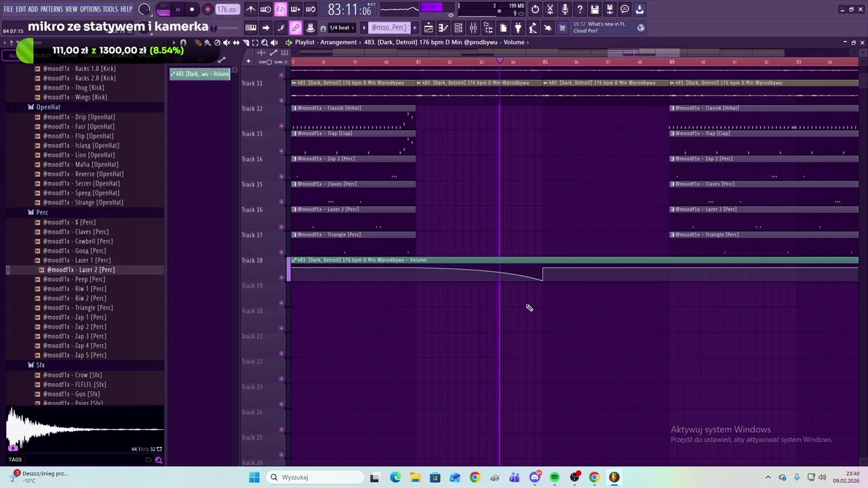Open the pattern selector @moo..Perc] dropdown
868x488 pixels.
[389, 28]
